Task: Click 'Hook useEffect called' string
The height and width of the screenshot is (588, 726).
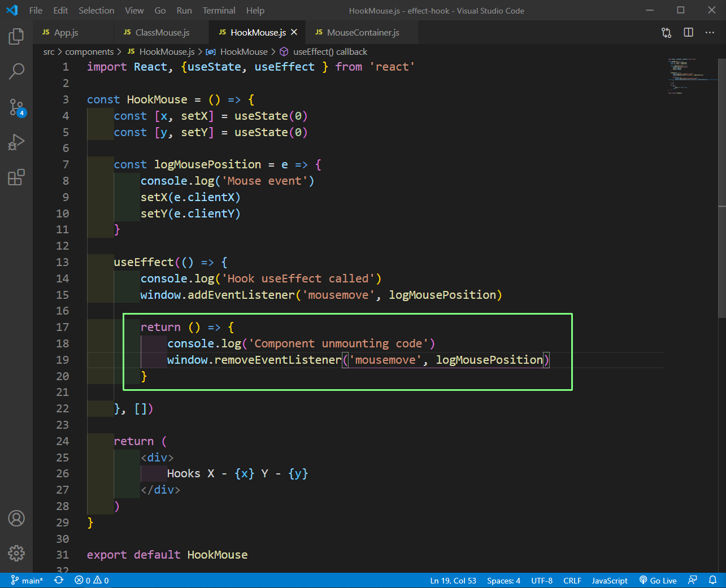Action: [x=298, y=278]
